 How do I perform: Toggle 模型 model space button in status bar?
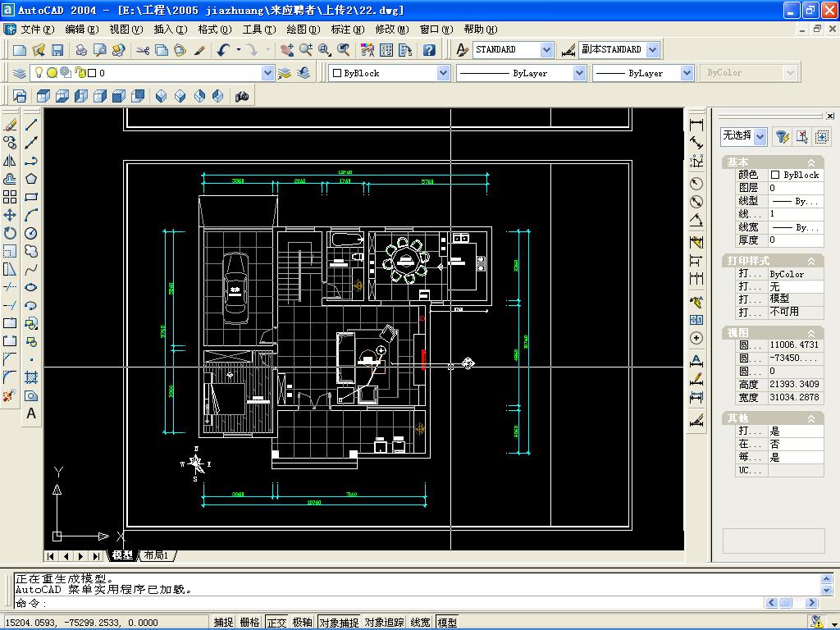pyautogui.click(x=447, y=622)
